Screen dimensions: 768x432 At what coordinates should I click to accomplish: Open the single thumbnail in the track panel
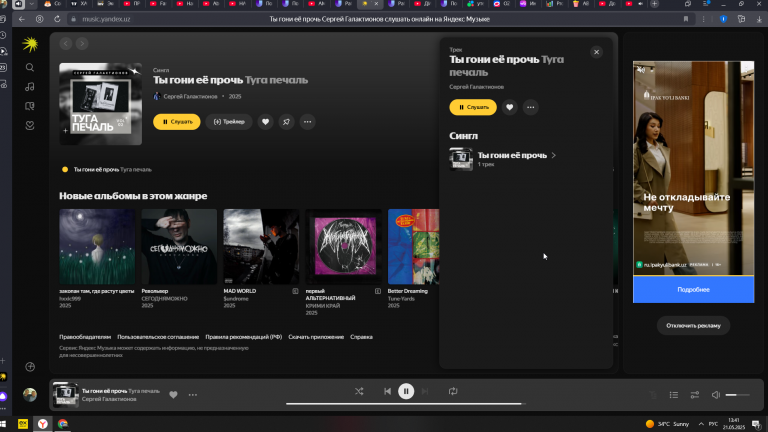coord(461,159)
